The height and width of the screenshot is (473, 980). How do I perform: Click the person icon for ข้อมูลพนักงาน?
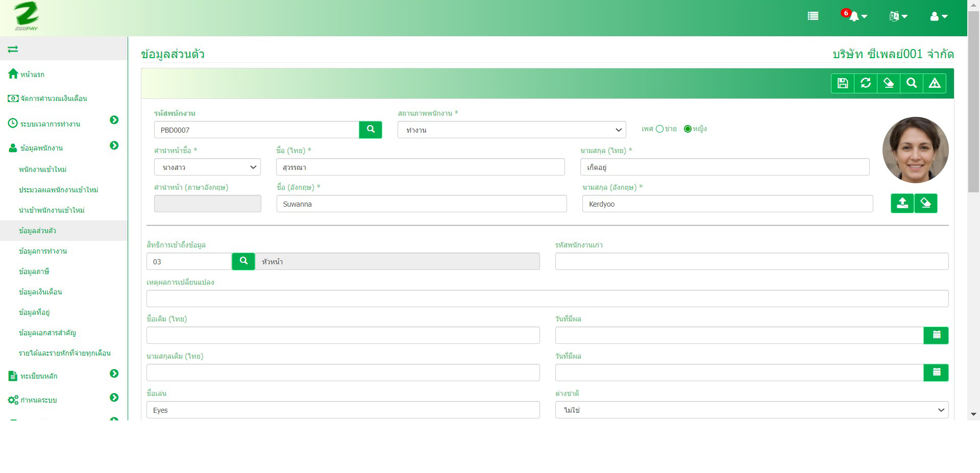click(13, 148)
